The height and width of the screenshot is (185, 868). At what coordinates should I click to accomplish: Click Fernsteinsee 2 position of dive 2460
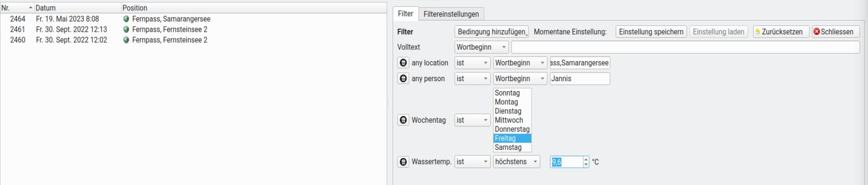coord(170,40)
